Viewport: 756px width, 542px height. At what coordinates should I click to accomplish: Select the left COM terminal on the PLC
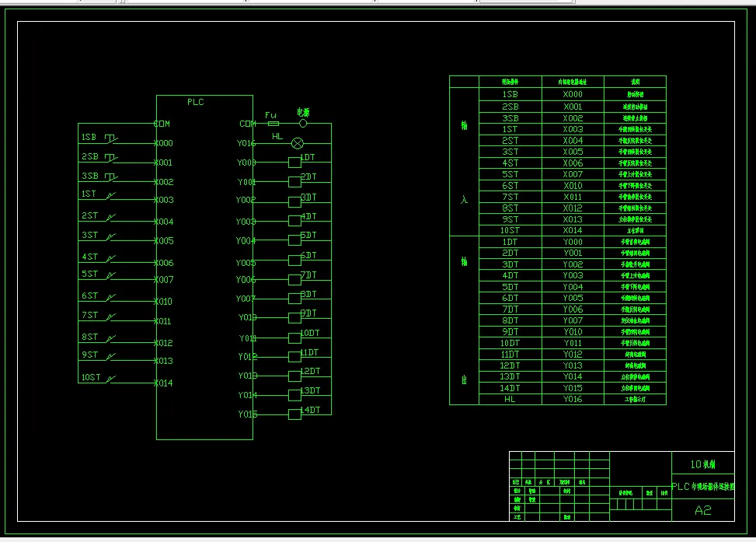point(162,124)
